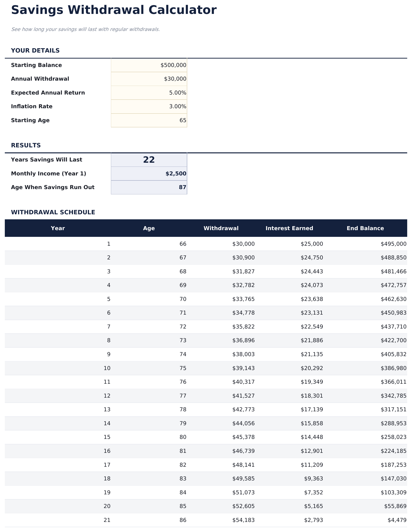Click the Inflation Rate value cell
Image resolution: width=412 pixels, height=532 pixels.
click(x=149, y=106)
